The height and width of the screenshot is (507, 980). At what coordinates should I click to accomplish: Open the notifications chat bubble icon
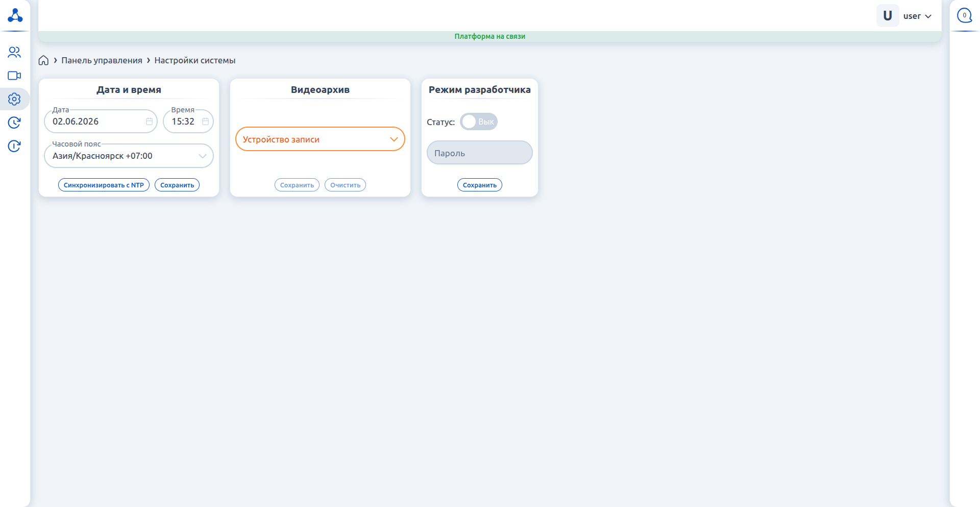(x=964, y=15)
